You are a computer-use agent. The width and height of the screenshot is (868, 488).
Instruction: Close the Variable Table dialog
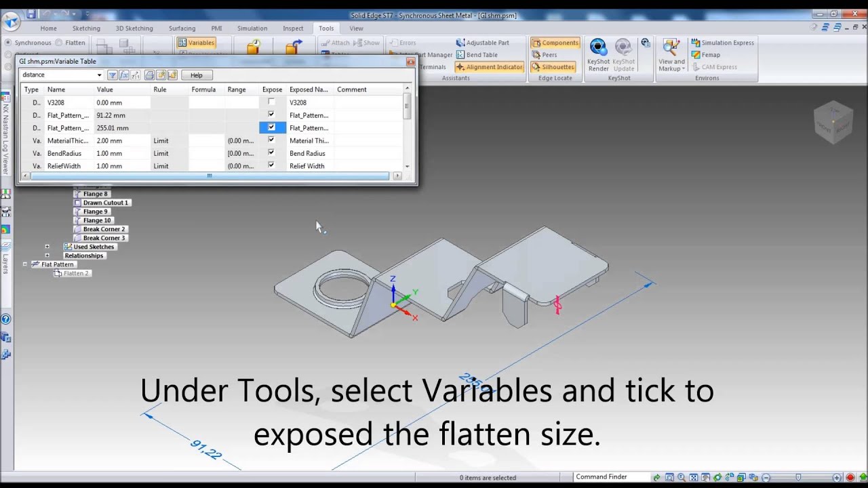(x=410, y=62)
